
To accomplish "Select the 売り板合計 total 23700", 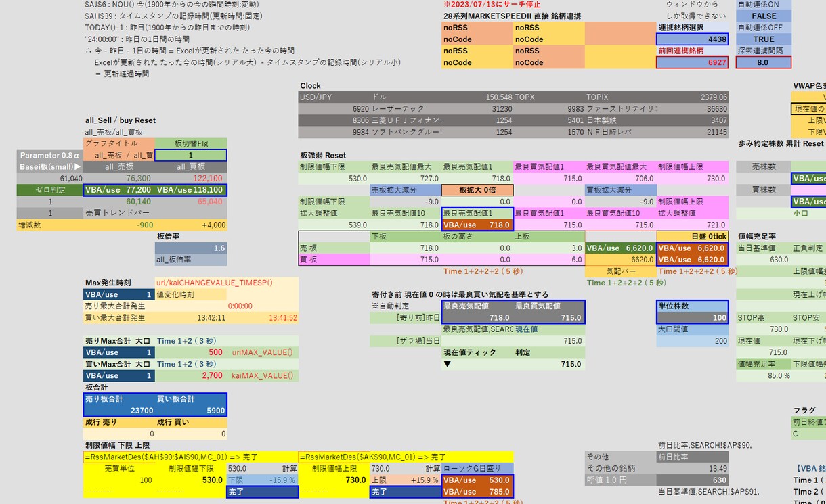I will tap(119, 410).
